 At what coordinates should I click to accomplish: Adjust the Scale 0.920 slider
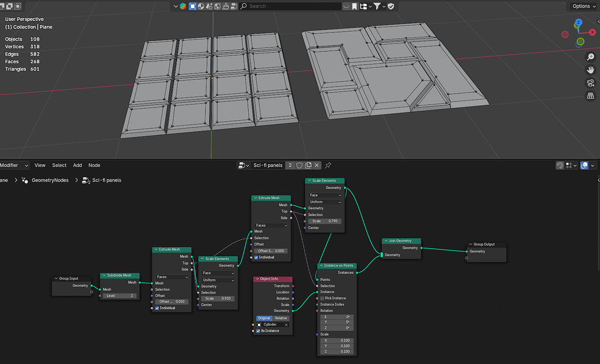tap(218, 299)
